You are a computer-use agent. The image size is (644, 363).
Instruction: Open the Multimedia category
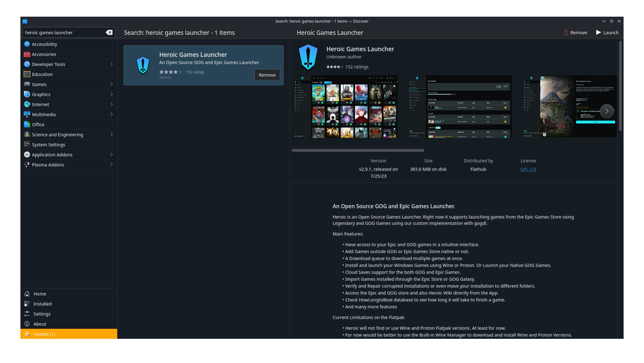tap(44, 114)
